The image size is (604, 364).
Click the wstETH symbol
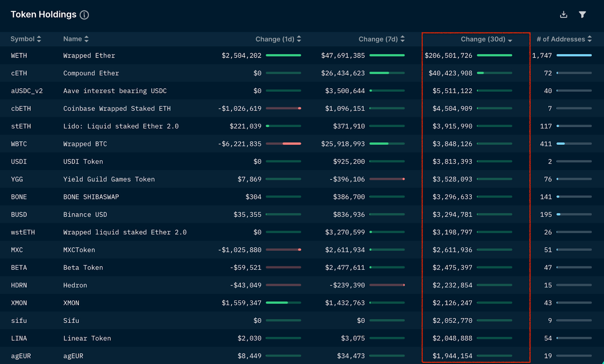pos(23,232)
